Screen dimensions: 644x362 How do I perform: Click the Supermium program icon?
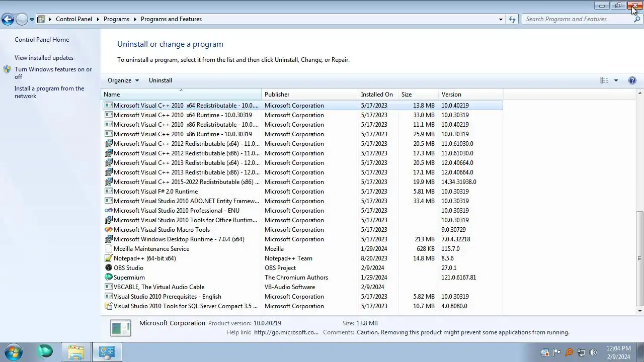(x=108, y=278)
